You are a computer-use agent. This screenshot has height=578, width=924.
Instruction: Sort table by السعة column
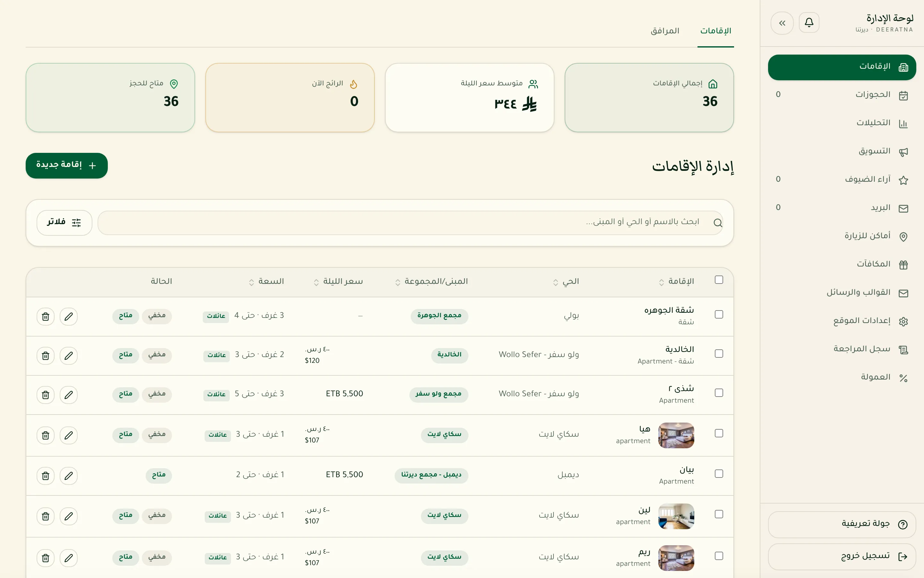pos(266,281)
